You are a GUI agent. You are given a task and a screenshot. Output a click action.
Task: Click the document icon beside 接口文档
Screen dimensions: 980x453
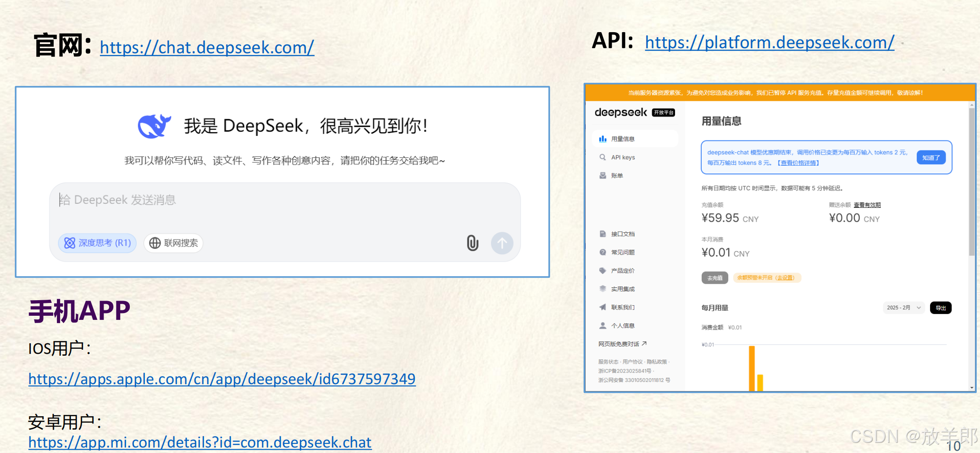point(603,234)
